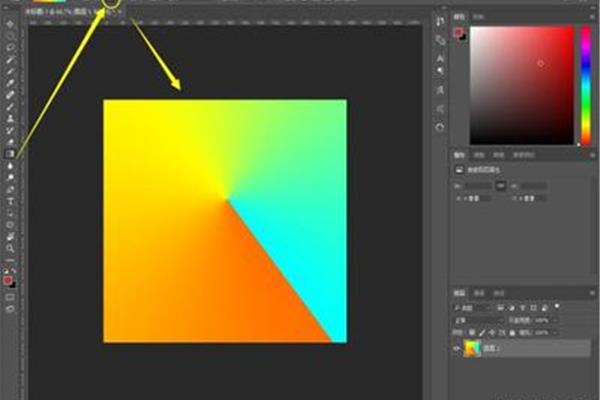
Task: Open the Edit Toolbar three-dots button
Action: pos(10,260)
